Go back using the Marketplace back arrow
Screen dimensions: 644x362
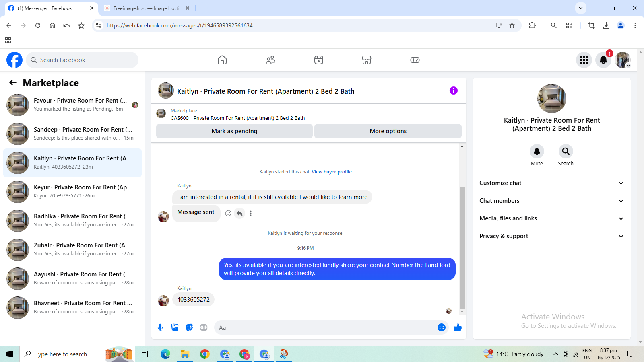(x=13, y=82)
